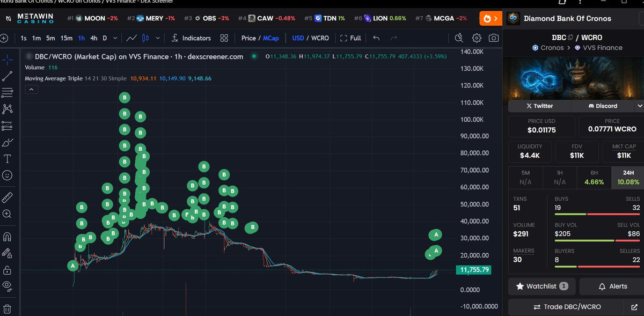Toggle hide all drawings eye icon
This screenshot has width=644, height=316.
(x=7, y=286)
